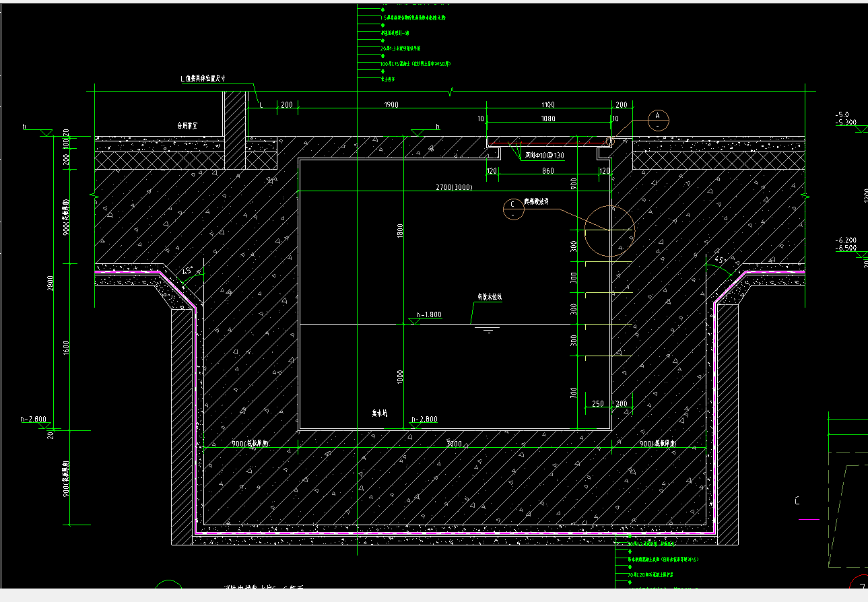Select the 1900 horizontal dimension text
This screenshot has height=602, width=868.
[x=391, y=104]
